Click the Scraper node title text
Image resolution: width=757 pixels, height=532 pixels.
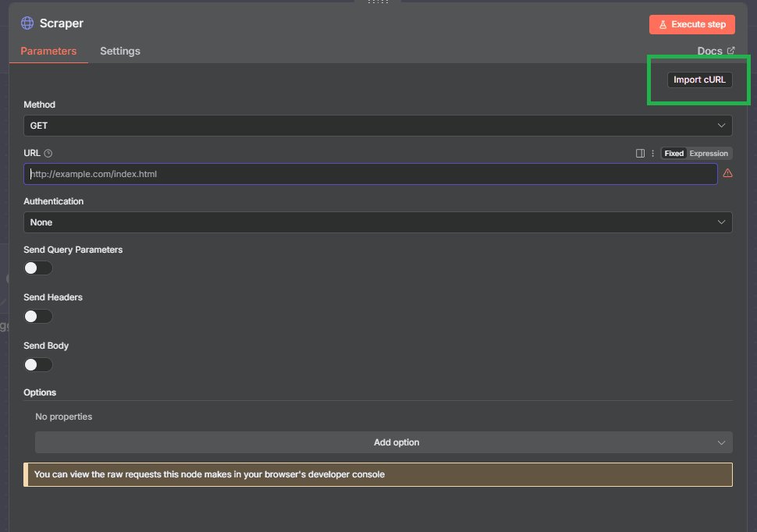pos(62,23)
